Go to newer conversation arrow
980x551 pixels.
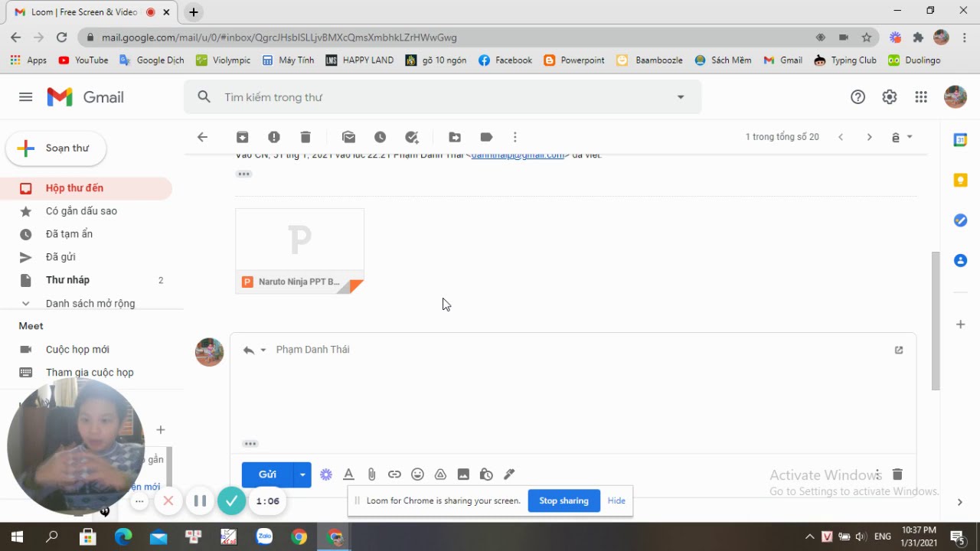click(x=841, y=137)
